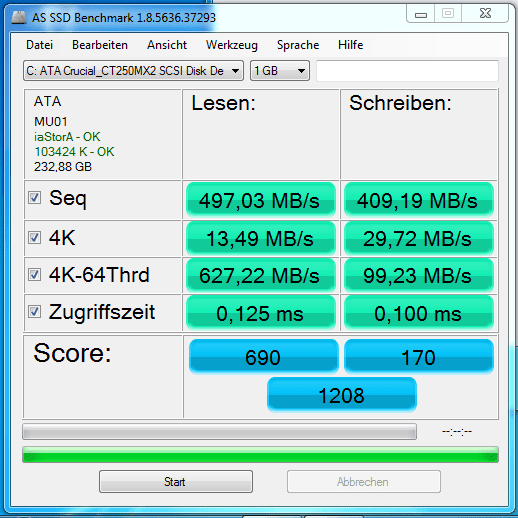
Task: Open the Datei menu
Action: point(39,45)
